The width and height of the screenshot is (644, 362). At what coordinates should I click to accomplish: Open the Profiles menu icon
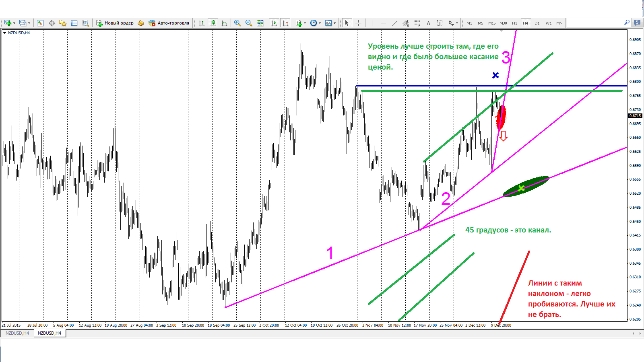[x=23, y=23]
